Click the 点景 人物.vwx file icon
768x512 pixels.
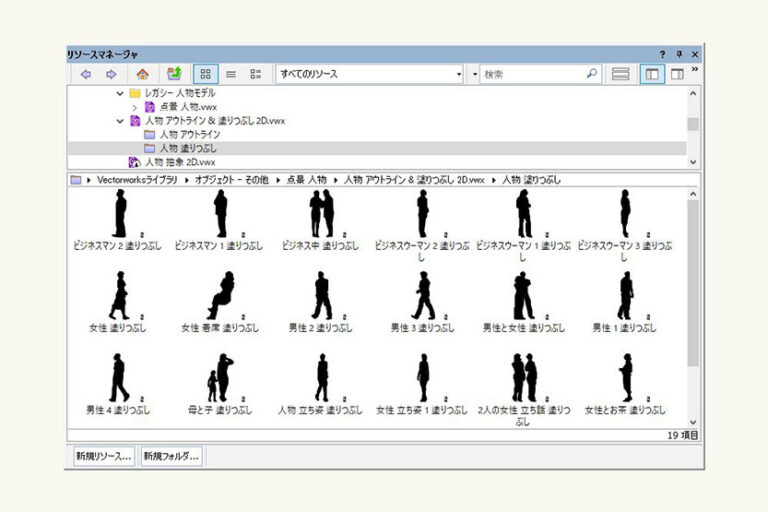tap(149, 107)
